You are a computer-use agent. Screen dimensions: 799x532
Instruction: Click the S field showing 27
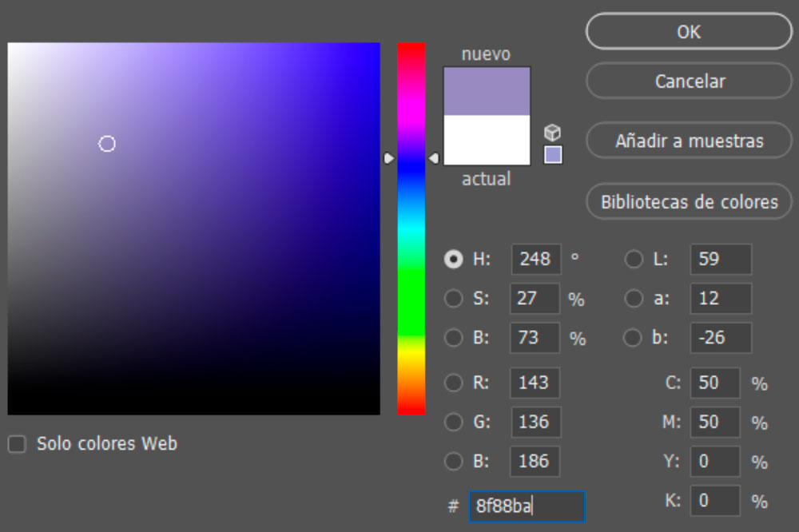pos(535,299)
